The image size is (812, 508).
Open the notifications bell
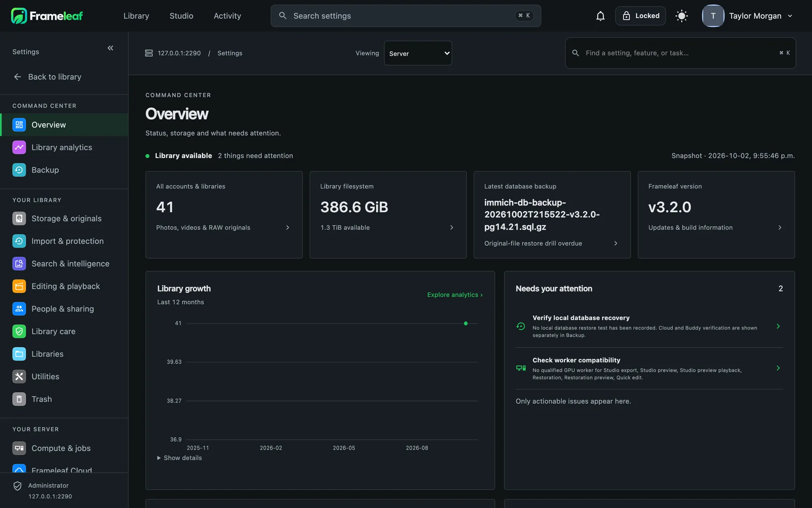600,16
